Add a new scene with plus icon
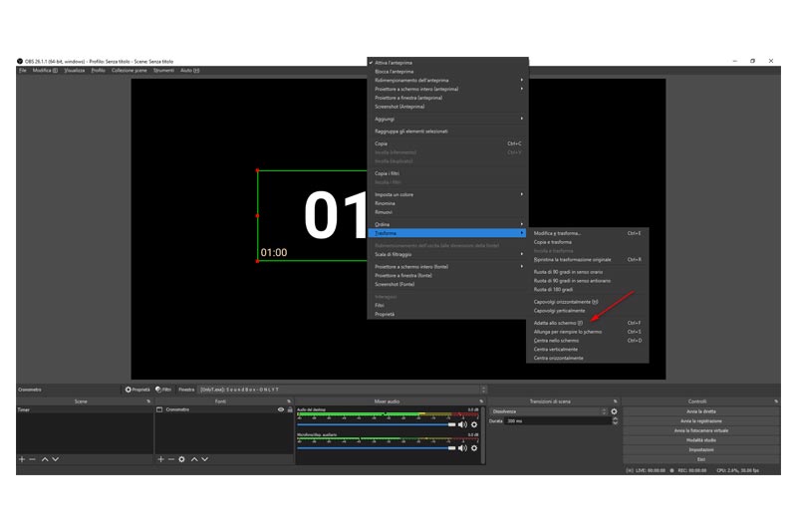The width and height of the screenshot is (797, 532). pos(22,459)
